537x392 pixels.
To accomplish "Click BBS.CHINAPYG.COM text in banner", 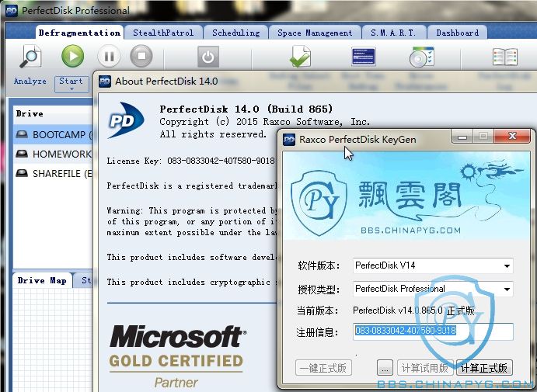I will click(x=410, y=231).
